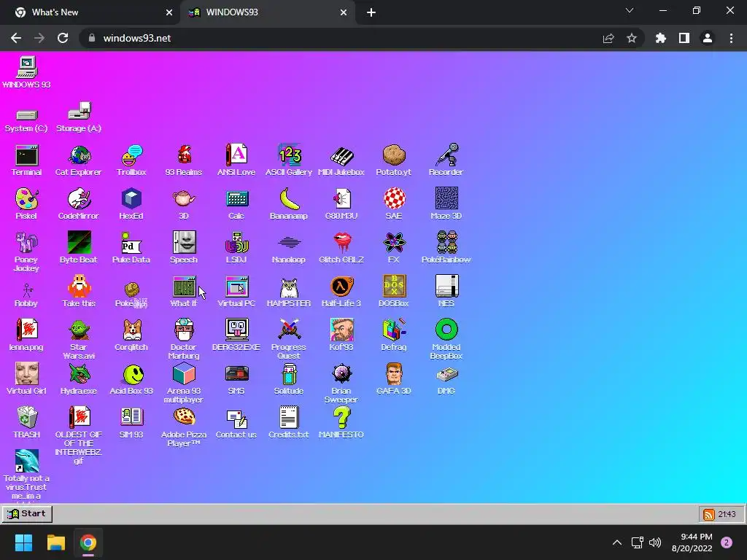Open the LSDJ icon
This screenshot has width=747, height=560.
236,243
